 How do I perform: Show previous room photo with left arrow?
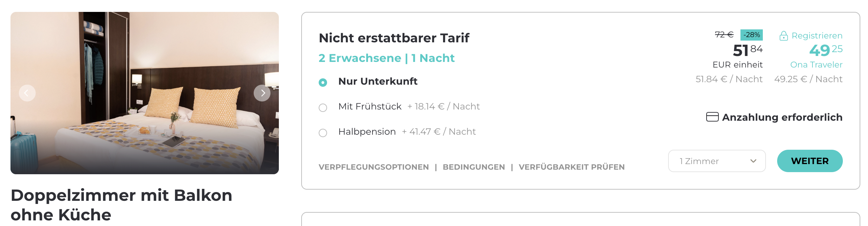point(27,93)
